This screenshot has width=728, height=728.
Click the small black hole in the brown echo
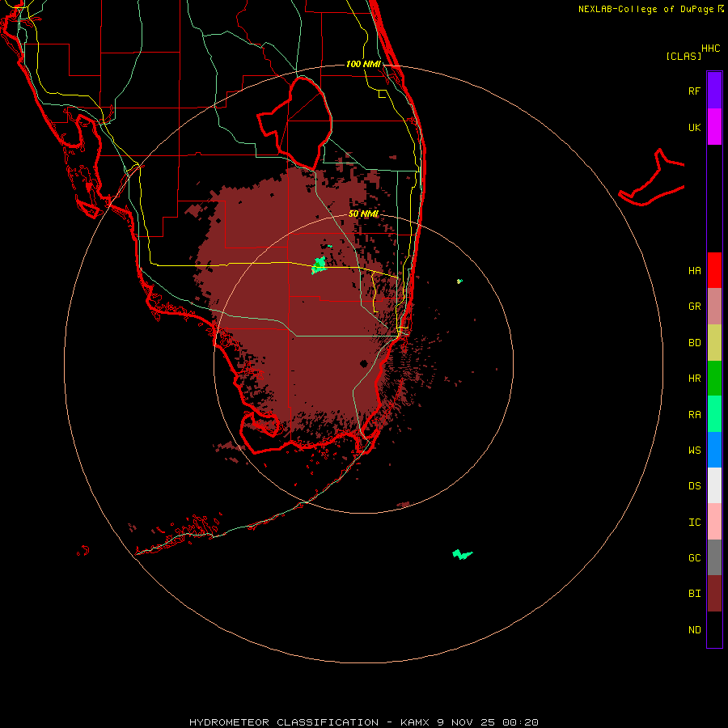363,363
